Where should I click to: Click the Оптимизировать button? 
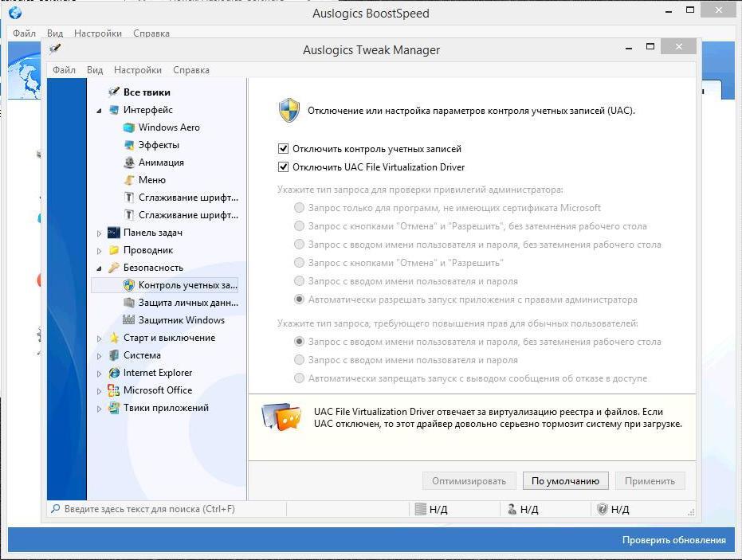(x=469, y=481)
